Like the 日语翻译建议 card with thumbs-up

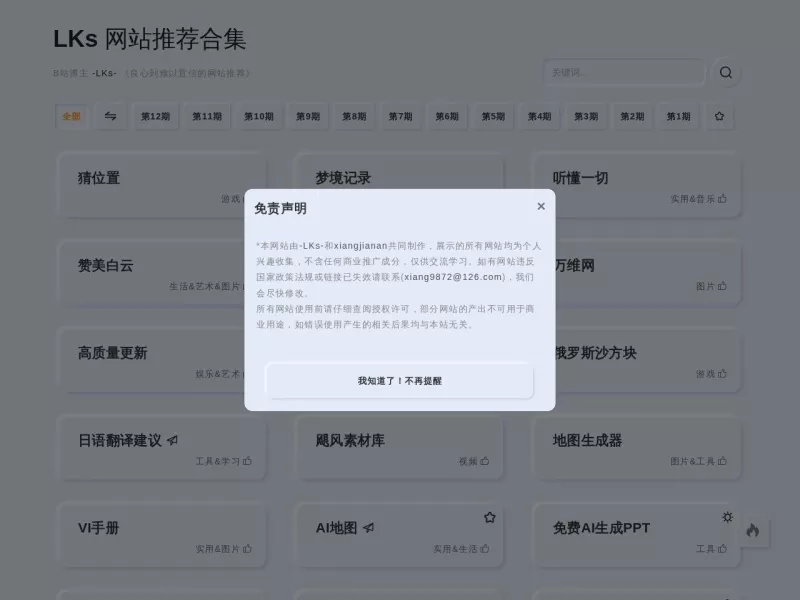247,461
